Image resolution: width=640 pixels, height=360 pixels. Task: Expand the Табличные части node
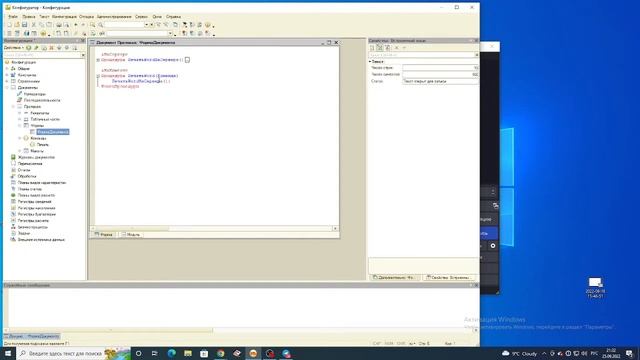(20, 119)
